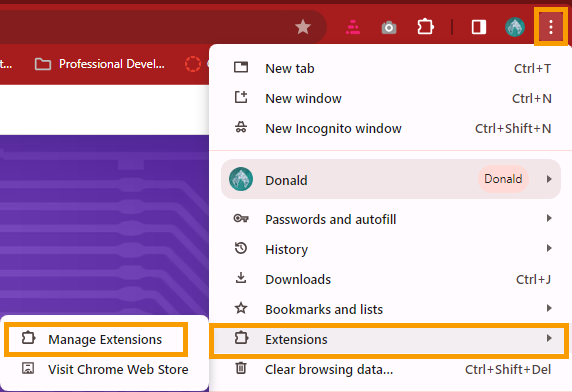
Task: Click the Donald badge chip
Action: coord(503,179)
